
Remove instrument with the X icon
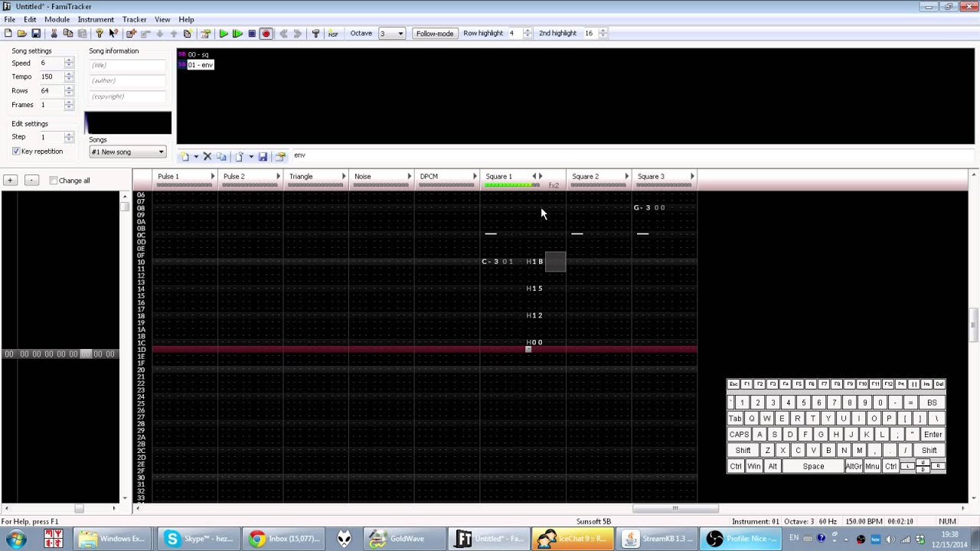[207, 156]
